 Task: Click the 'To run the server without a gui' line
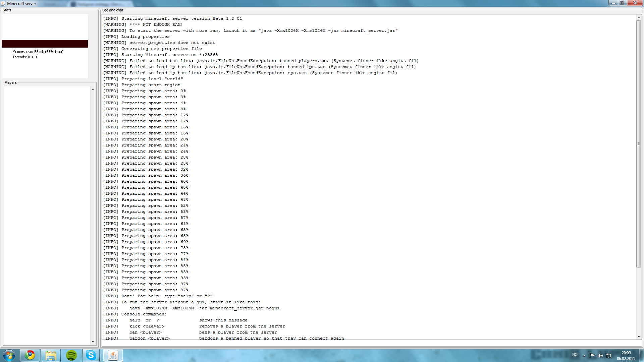182,302
